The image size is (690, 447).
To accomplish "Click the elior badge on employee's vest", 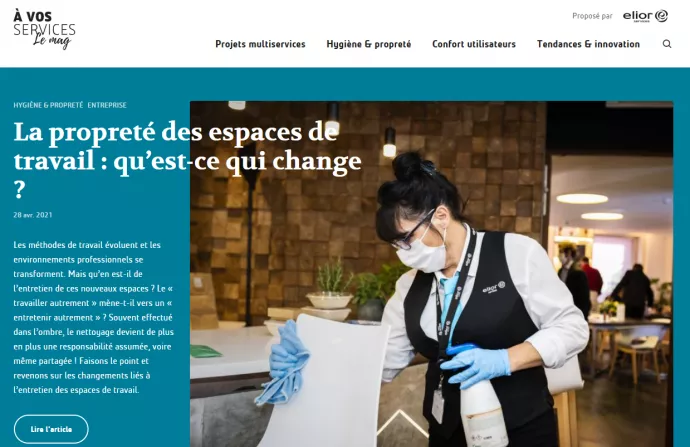I will click(x=493, y=287).
